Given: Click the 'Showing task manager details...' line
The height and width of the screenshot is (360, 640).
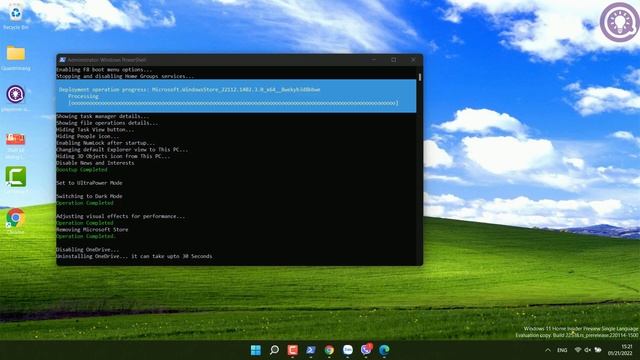Looking at the screenshot, I should tap(103, 116).
